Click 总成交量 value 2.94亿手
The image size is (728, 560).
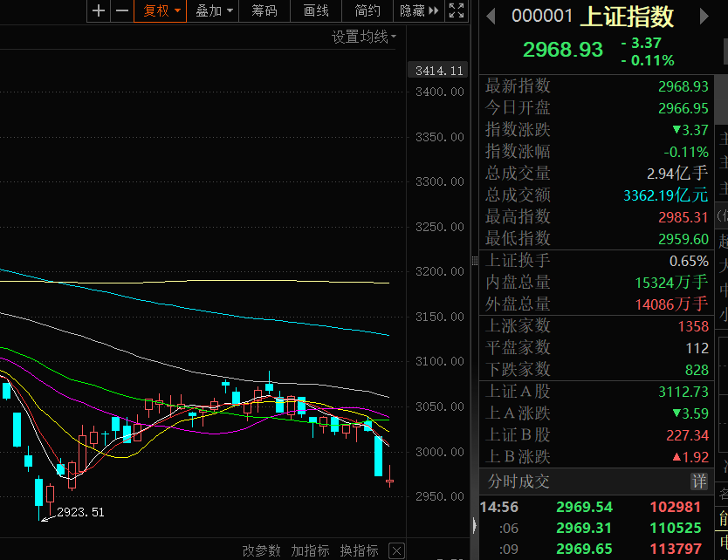(676, 174)
